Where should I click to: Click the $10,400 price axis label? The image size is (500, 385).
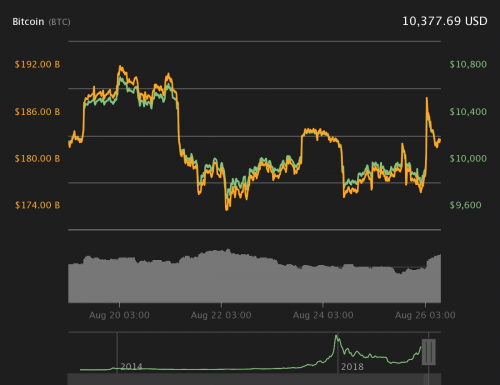468,112
